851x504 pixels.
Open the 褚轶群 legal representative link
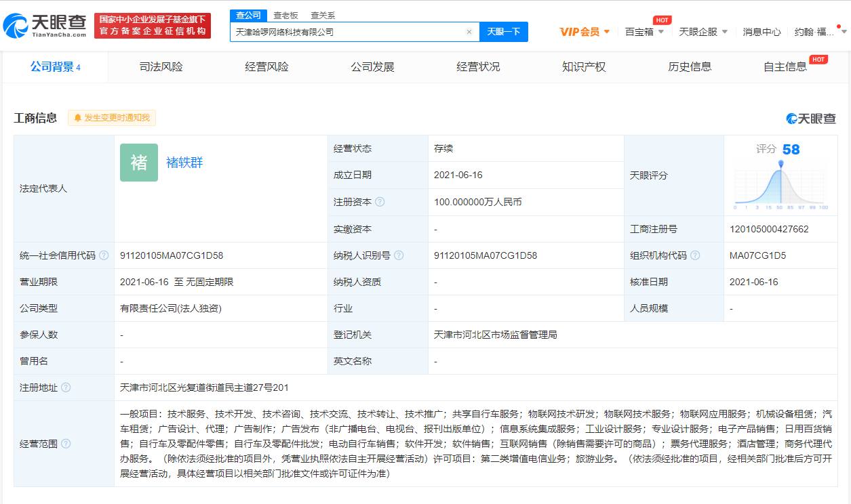[x=184, y=163]
